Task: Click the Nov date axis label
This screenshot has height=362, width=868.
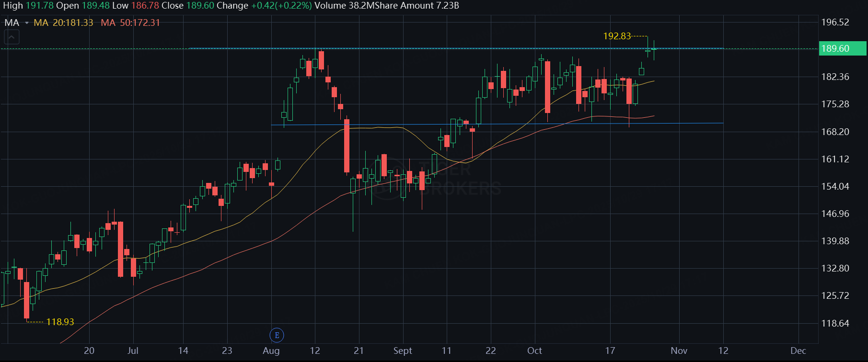Action: 679,351
